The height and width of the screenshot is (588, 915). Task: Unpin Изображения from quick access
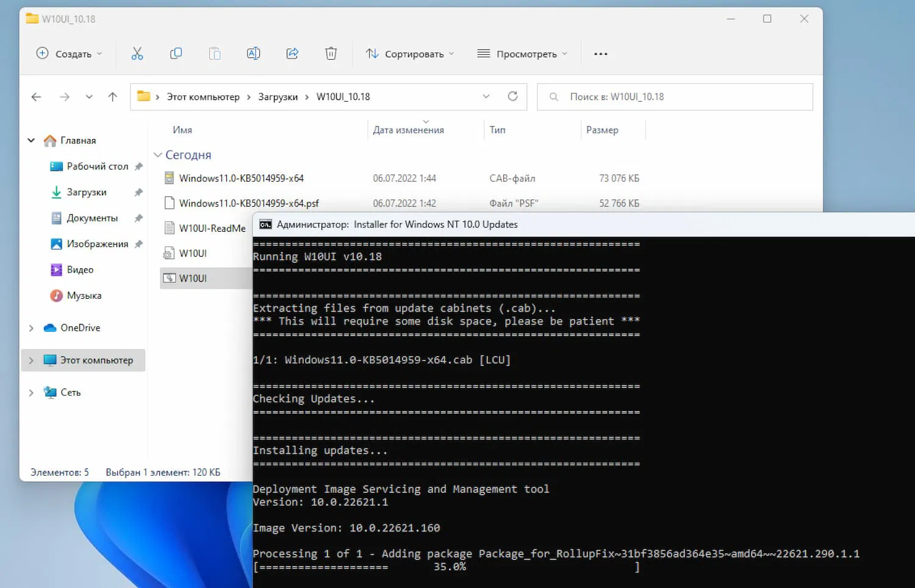(x=138, y=244)
